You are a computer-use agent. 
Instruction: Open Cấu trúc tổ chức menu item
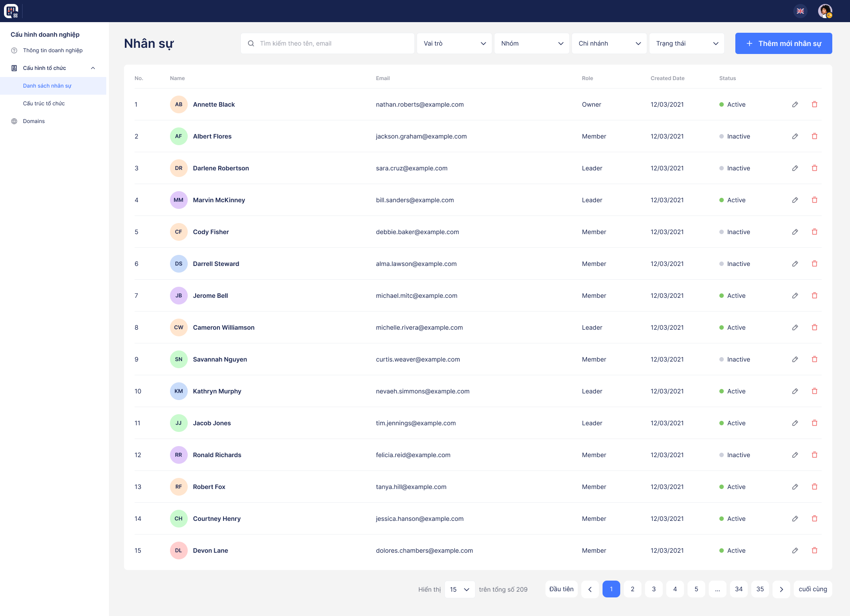click(44, 104)
